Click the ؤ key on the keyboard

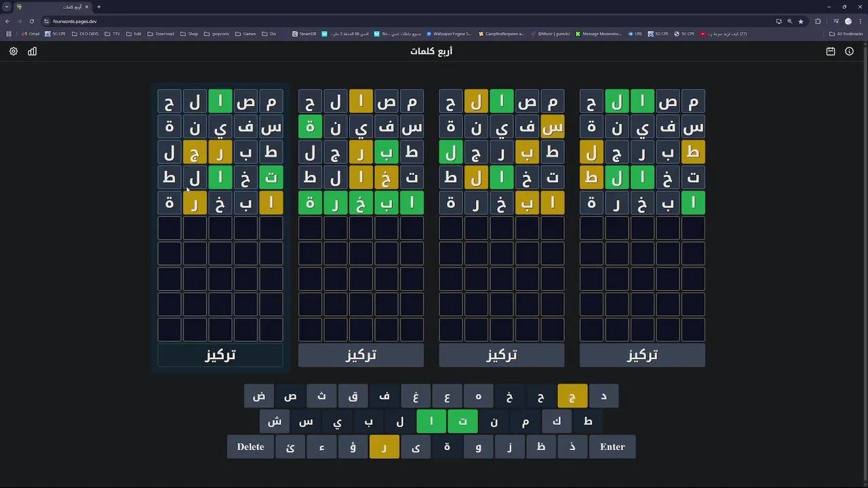353,447
